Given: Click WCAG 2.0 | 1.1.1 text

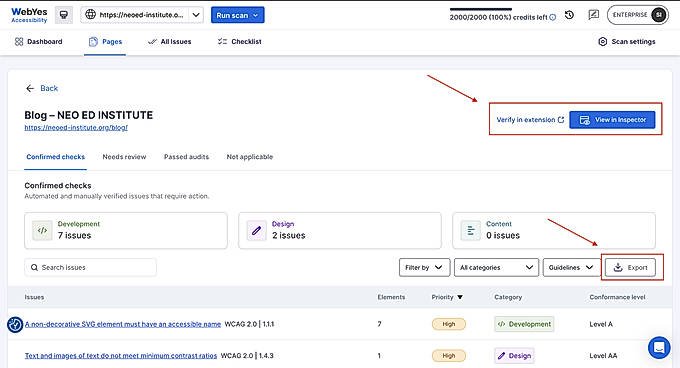Looking at the screenshot, I should [x=249, y=324].
